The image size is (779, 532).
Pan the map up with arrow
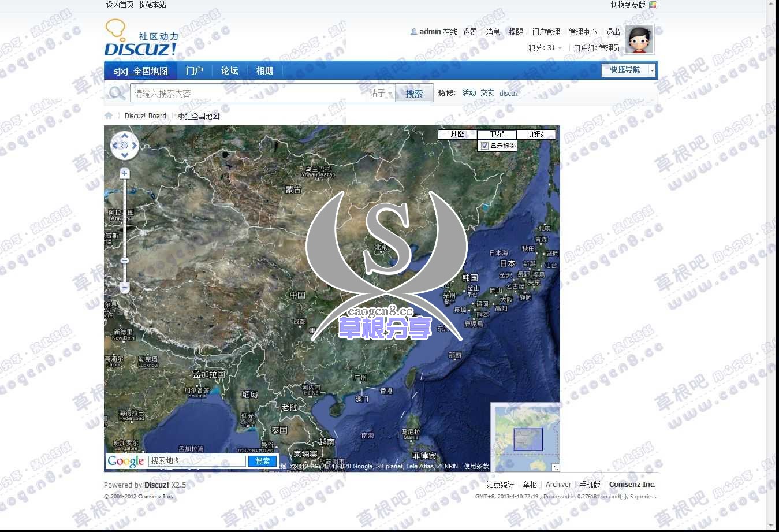[125, 136]
